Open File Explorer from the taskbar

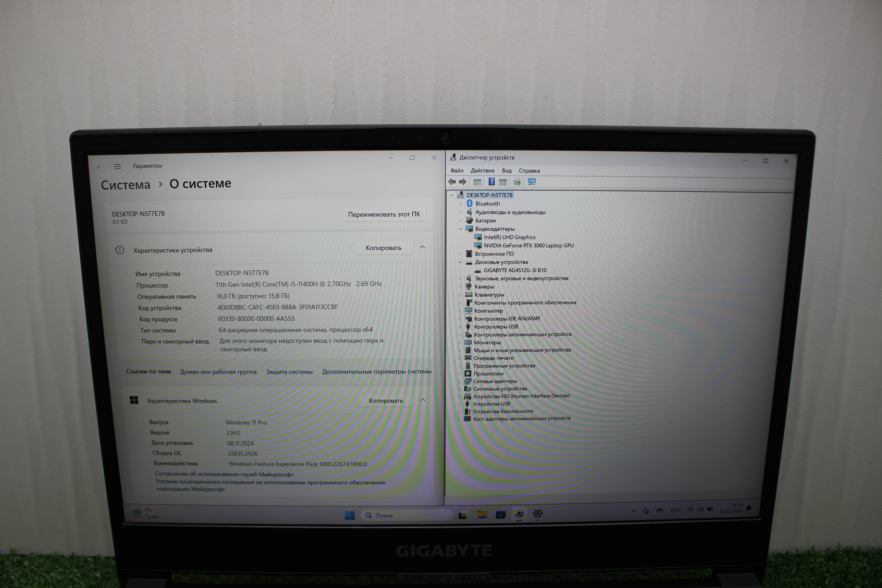click(482, 514)
